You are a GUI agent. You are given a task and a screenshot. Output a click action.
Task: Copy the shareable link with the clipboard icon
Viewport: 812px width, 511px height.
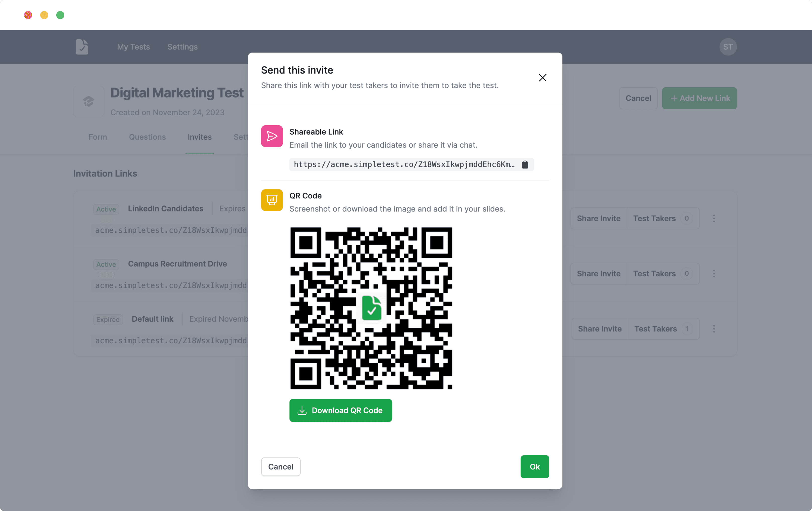coord(525,164)
